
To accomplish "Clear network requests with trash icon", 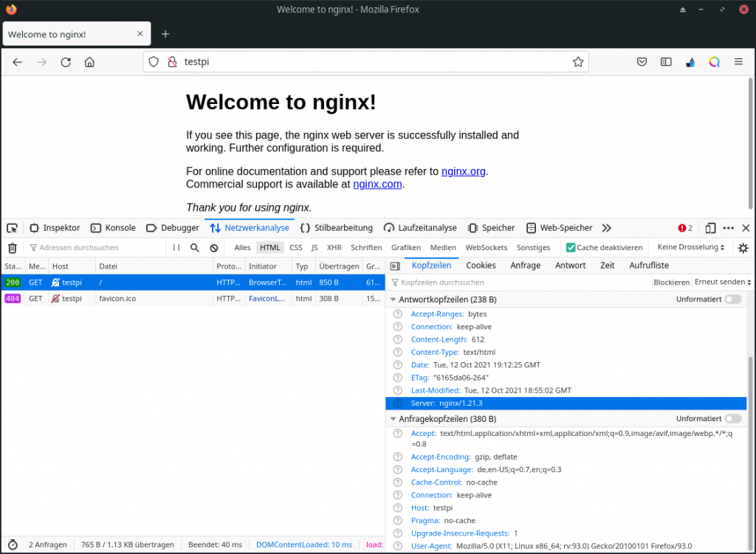I will tap(13, 248).
